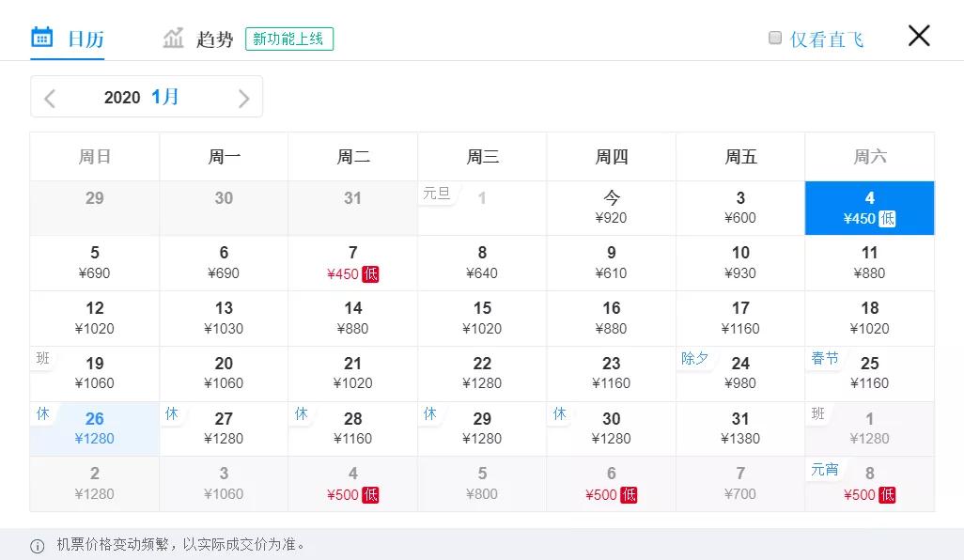Click the 低 badge on January 7
The image size is (964, 560).
(370, 274)
